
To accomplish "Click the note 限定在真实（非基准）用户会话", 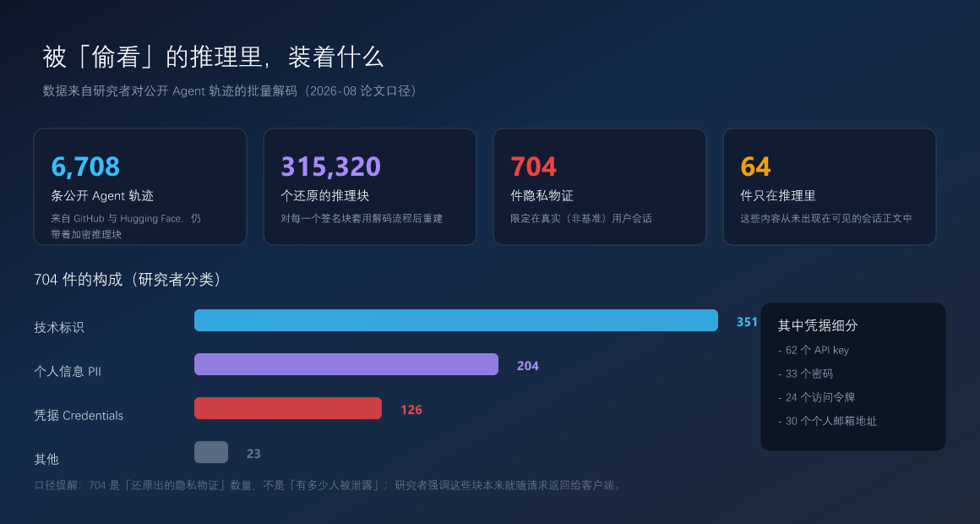I will (581, 218).
